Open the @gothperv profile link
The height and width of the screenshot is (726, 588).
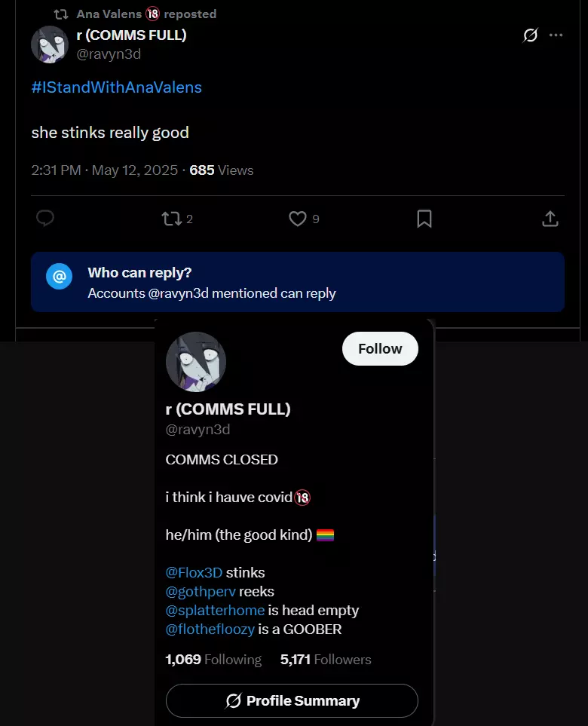201,591
